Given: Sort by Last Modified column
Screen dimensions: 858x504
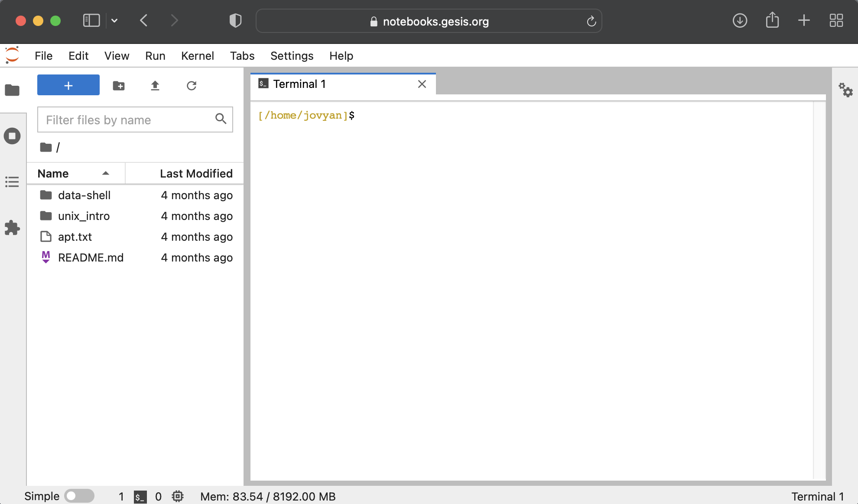Looking at the screenshot, I should pos(196,174).
